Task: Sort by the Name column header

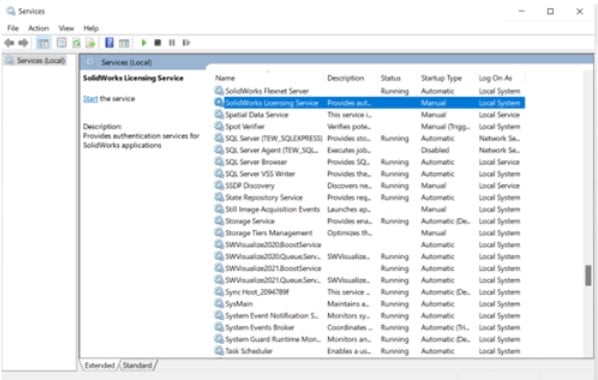Action: pyautogui.click(x=225, y=78)
